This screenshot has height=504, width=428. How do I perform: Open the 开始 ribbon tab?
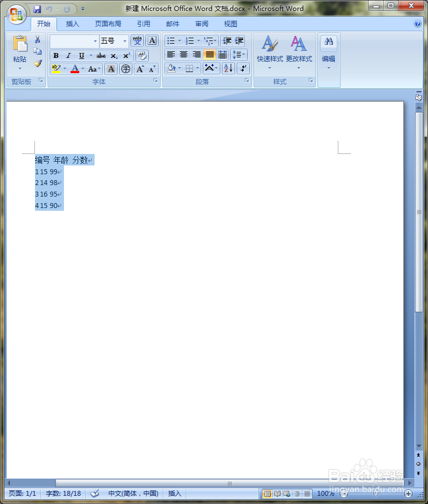click(x=43, y=24)
